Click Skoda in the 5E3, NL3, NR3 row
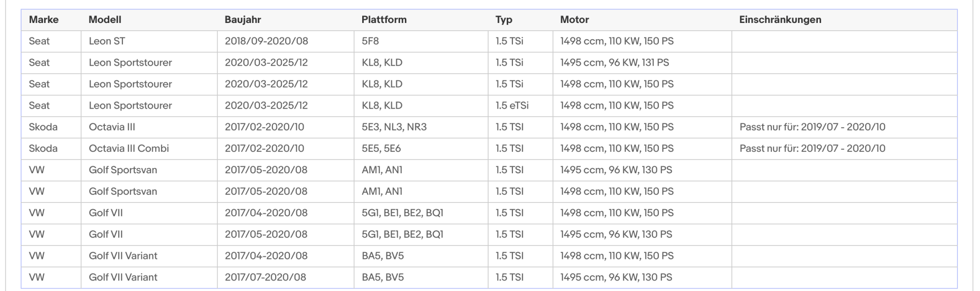Image resolution: width=980 pixels, height=291 pixels. pos(51,127)
